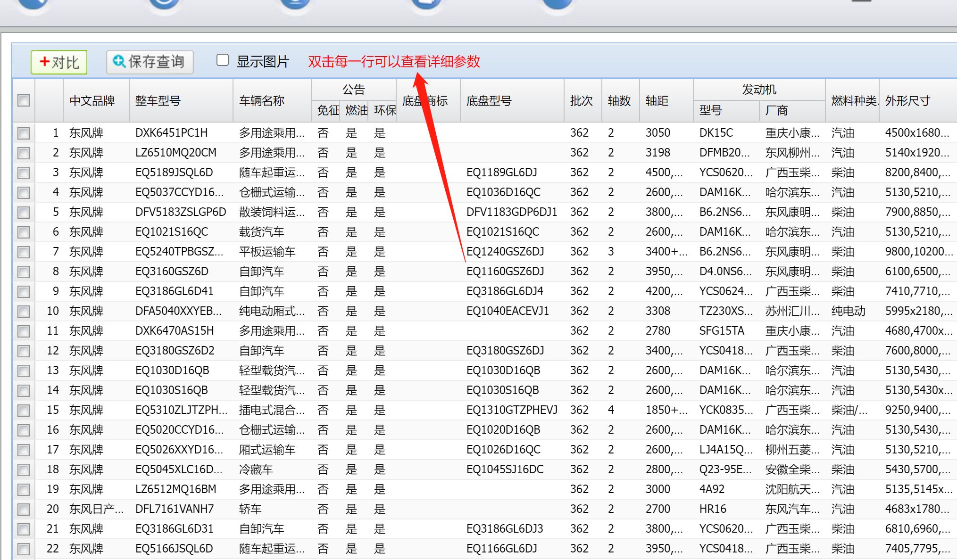Click dimension cell 4683x1780...

click(917, 509)
